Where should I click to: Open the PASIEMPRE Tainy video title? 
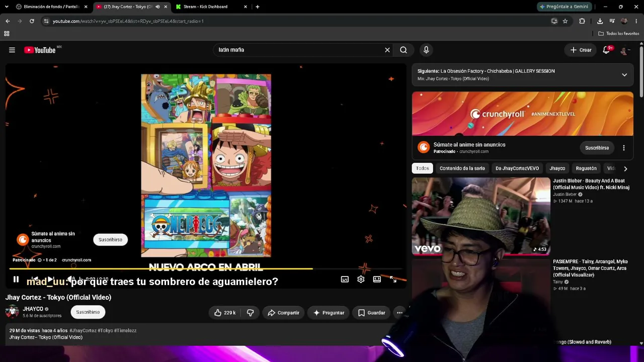591,268
